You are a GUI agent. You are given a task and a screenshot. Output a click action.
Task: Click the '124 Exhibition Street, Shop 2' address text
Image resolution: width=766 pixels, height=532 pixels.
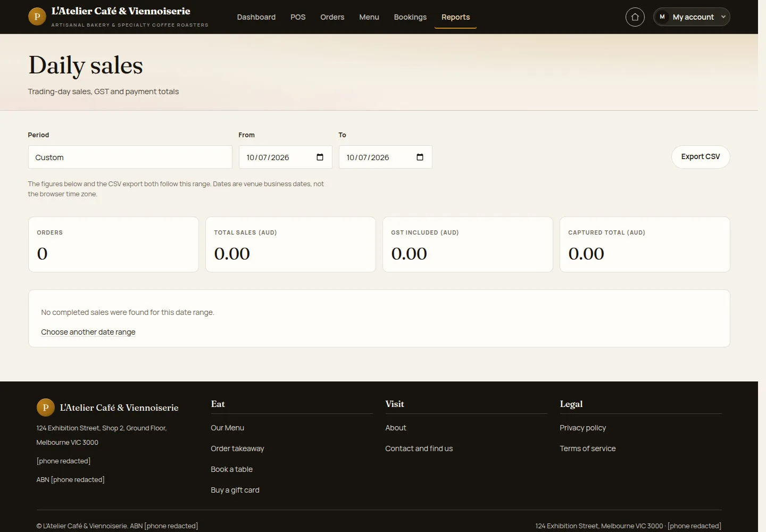102,435
